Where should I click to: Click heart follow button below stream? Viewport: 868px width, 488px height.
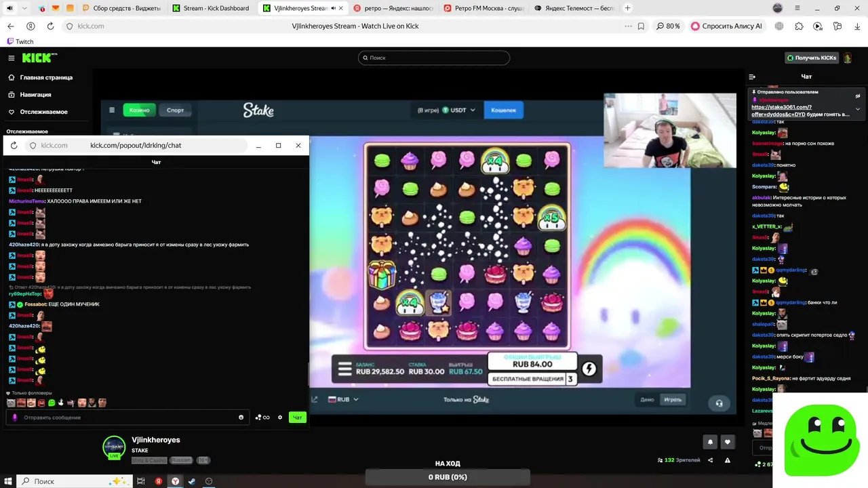tap(728, 442)
